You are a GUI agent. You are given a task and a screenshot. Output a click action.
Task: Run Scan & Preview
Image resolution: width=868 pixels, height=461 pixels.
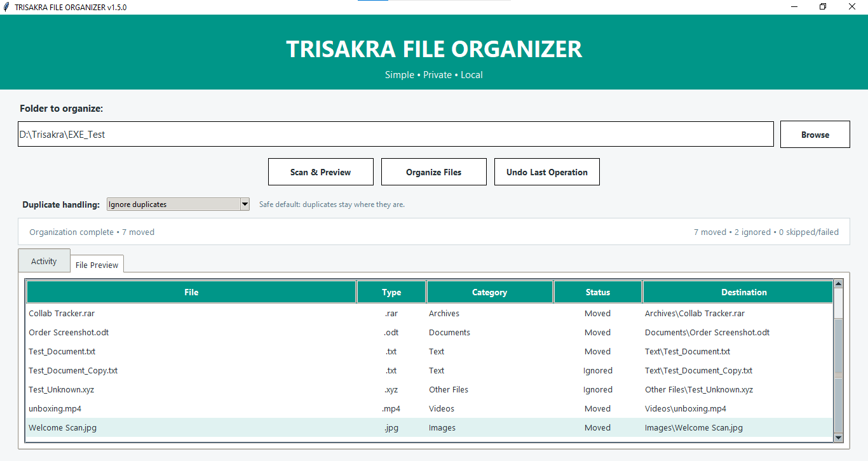[321, 172]
